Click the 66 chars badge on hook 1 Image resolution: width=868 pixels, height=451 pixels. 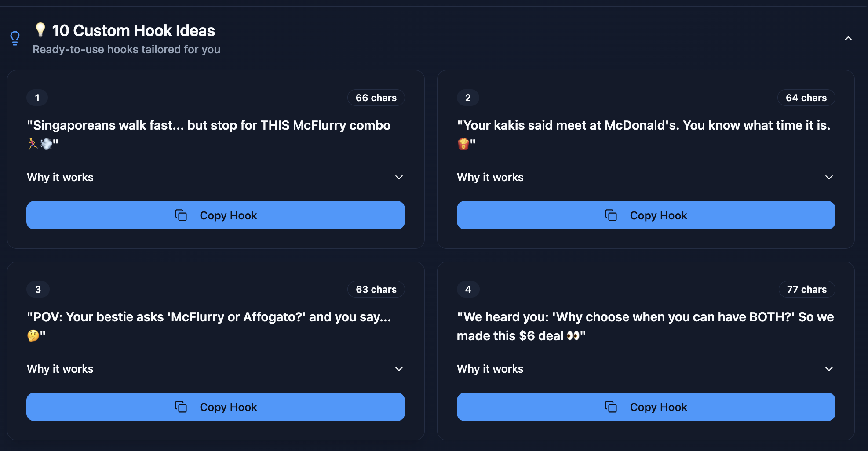pos(376,98)
